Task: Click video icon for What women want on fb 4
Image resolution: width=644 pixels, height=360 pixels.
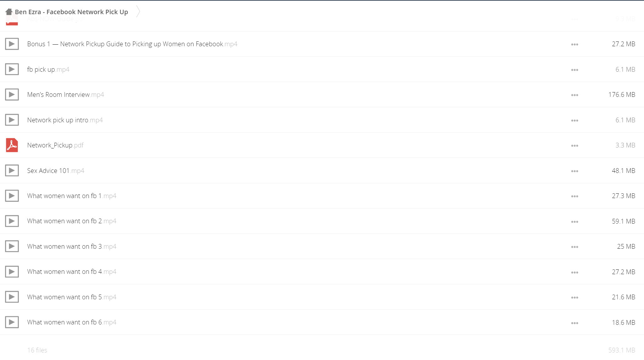Action: point(12,272)
